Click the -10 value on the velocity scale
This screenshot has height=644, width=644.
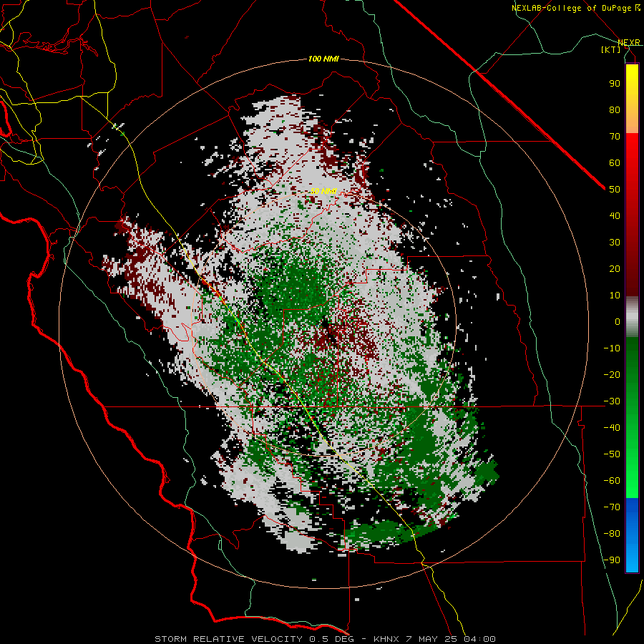point(612,348)
